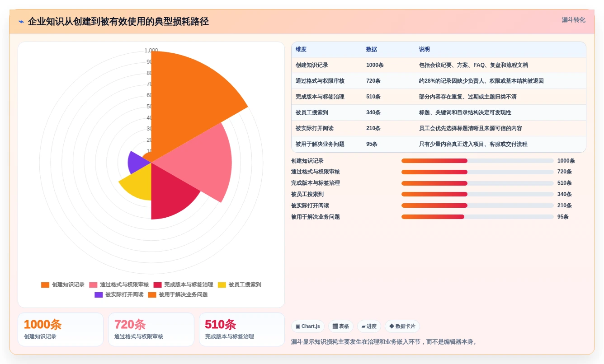Select the 进度 tag chip
Viewport: 604px width, 364px height.
tap(369, 326)
